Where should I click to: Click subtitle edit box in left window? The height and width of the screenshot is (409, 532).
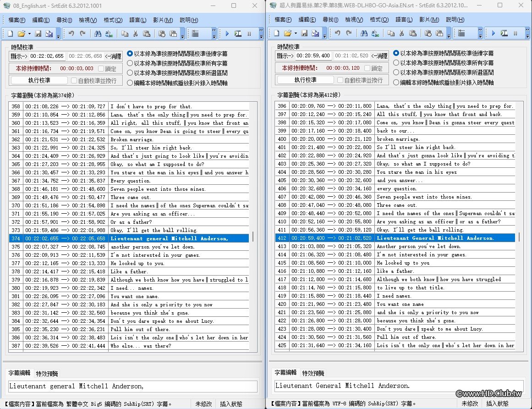click(x=133, y=386)
